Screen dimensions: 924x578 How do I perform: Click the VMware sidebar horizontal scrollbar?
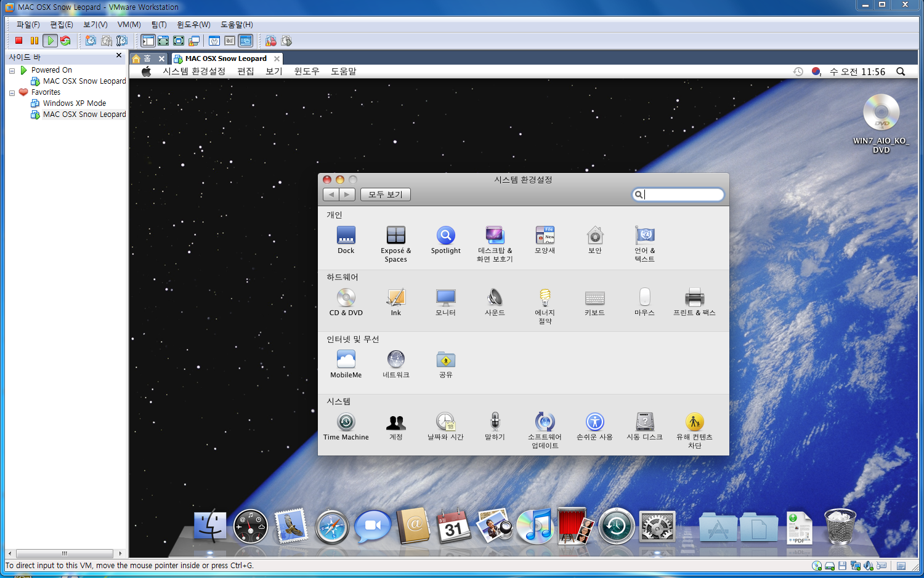(64, 553)
